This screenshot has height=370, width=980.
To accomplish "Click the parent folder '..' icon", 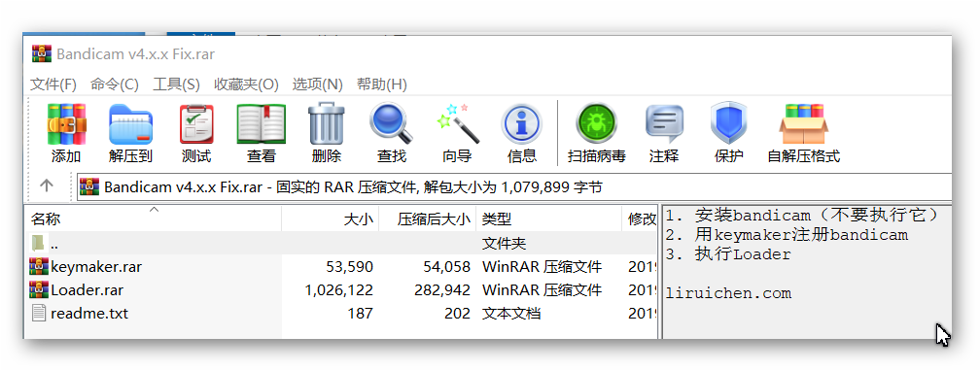I will click(38, 244).
